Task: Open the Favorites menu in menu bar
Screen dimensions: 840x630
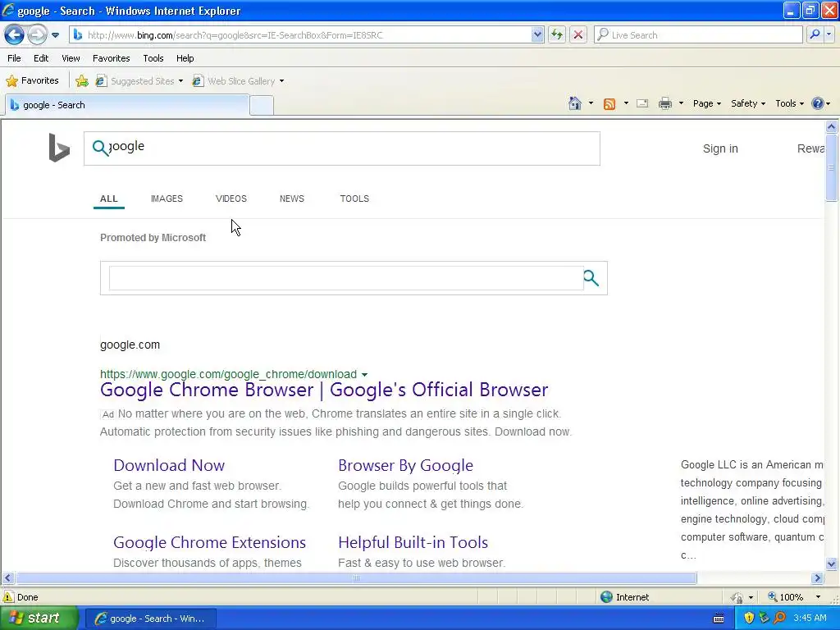Action: [111, 58]
